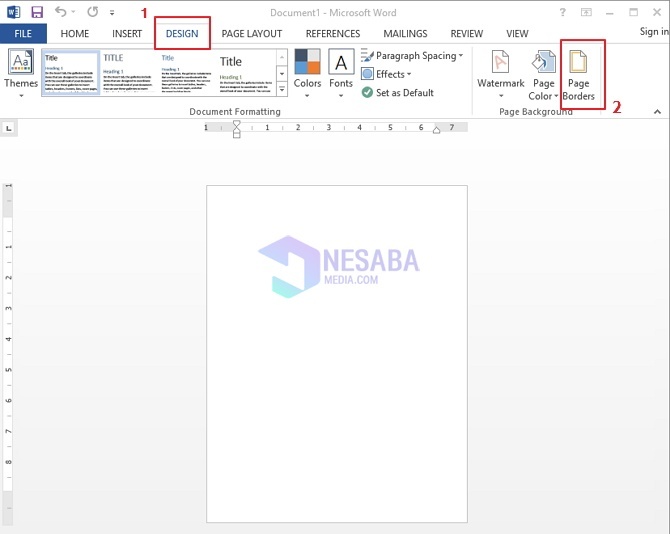
Task: Undo the last action
Action: [60, 12]
